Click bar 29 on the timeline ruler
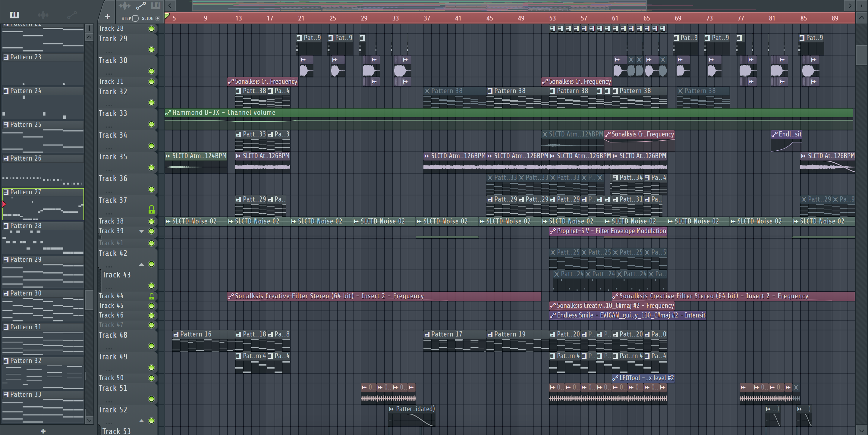This screenshot has height=435, width=868. coord(364,18)
